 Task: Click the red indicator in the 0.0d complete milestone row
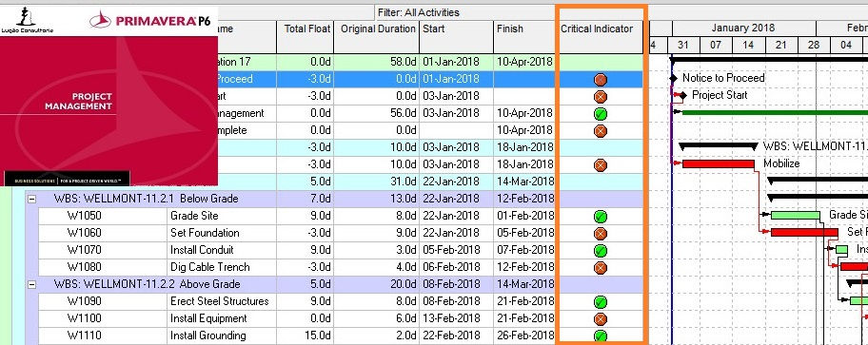coord(600,131)
